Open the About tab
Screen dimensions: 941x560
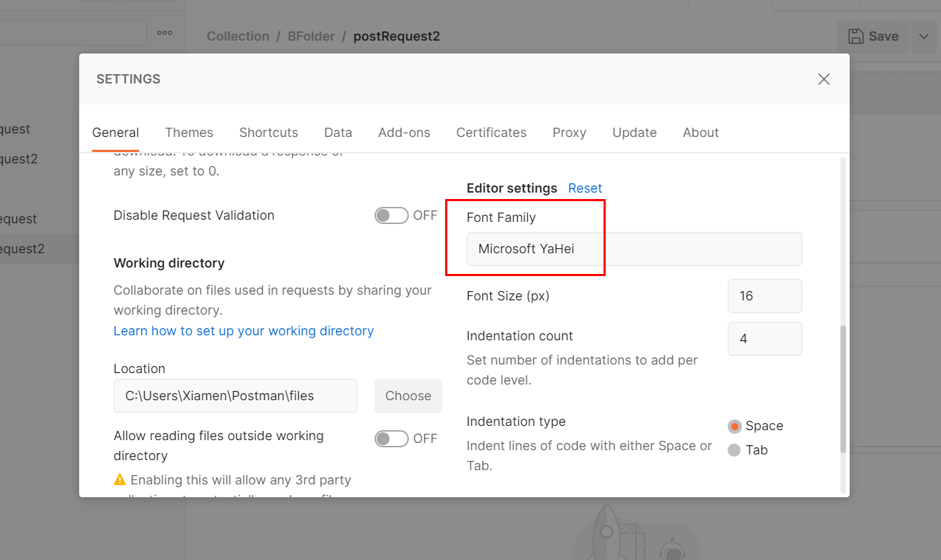701,133
